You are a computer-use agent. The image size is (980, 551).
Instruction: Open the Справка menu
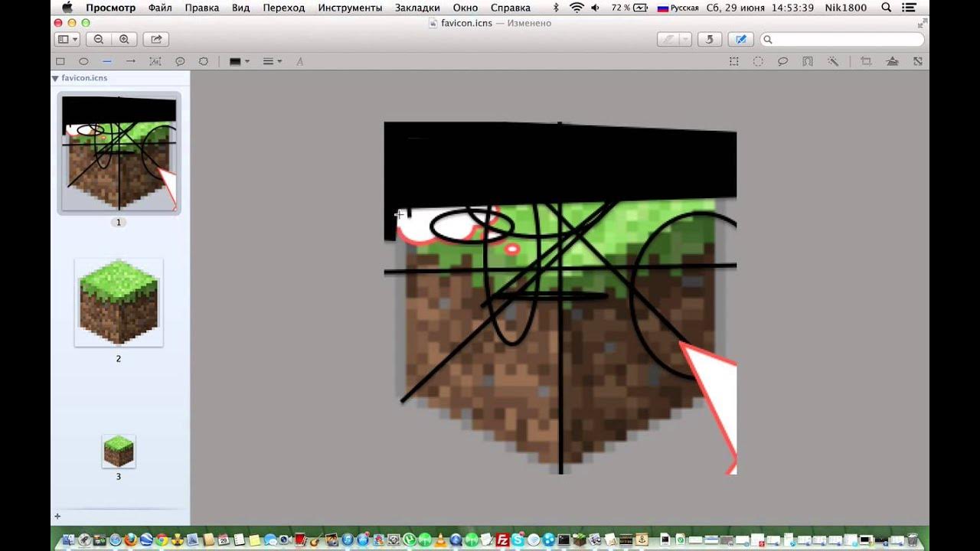point(510,8)
